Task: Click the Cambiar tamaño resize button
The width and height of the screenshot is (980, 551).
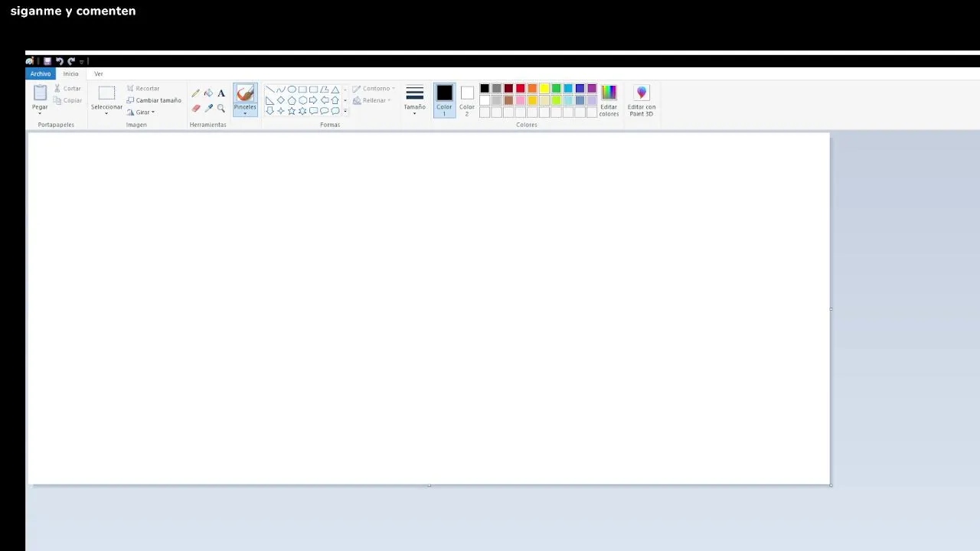Action: pyautogui.click(x=154, y=100)
